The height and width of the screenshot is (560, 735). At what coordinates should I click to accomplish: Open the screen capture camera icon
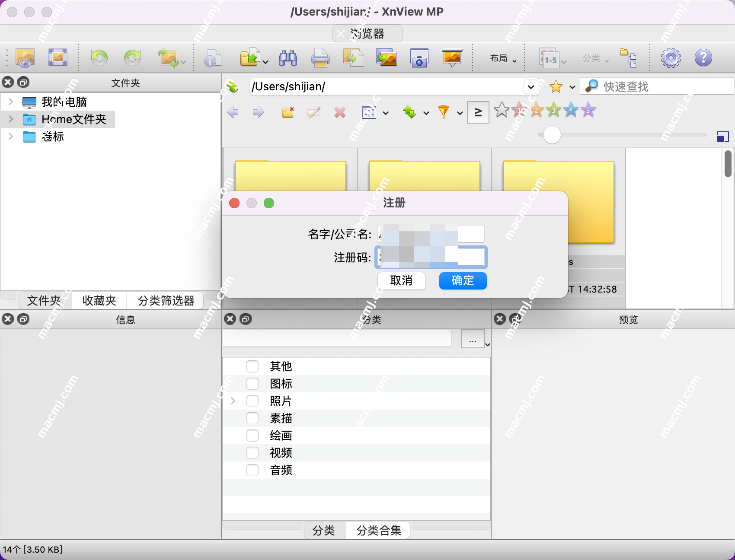(x=419, y=58)
